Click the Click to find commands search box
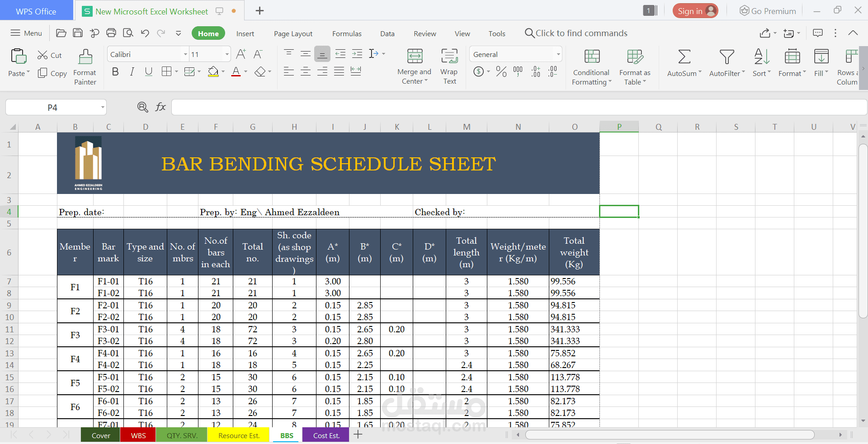 tap(576, 33)
